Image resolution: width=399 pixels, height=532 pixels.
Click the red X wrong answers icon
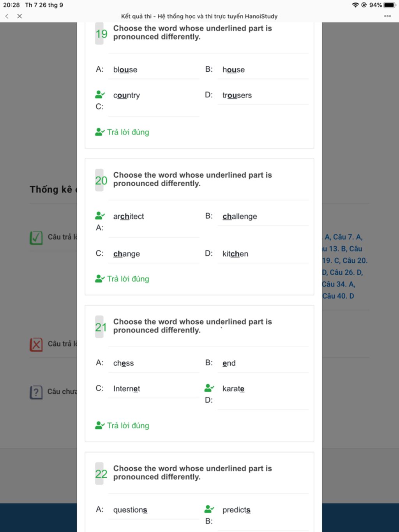(x=36, y=344)
